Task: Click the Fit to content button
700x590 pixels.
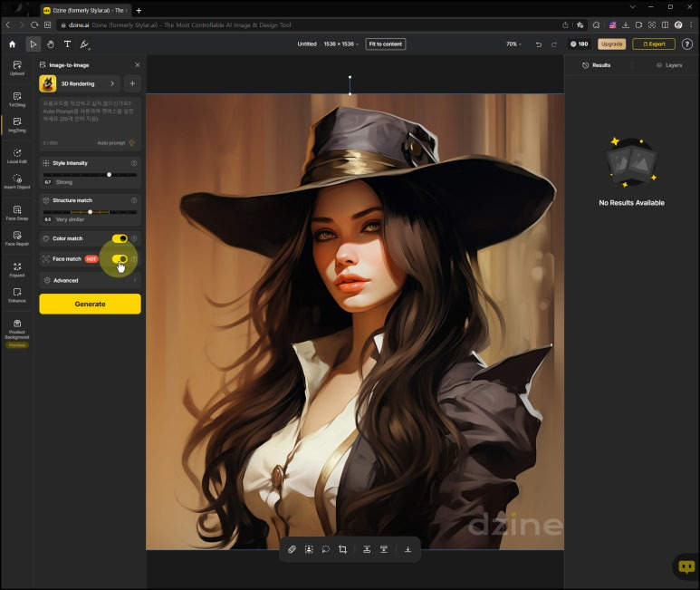Action: (386, 44)
